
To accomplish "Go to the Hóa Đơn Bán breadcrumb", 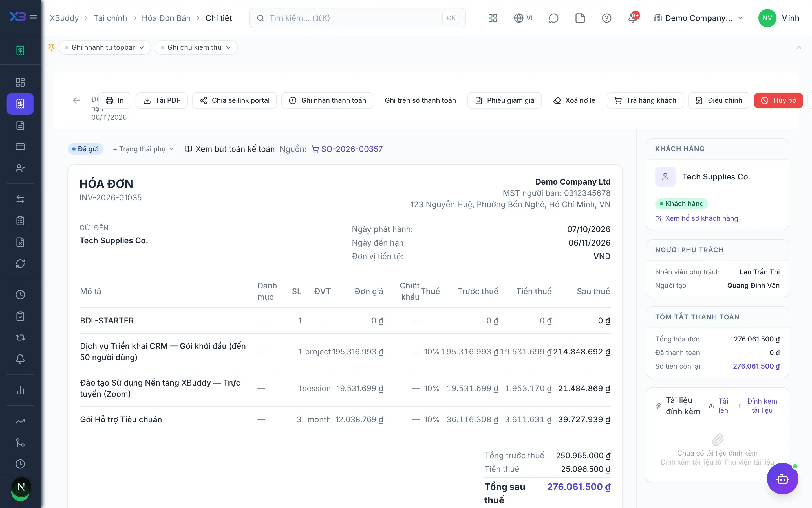I will click(166, 18).
